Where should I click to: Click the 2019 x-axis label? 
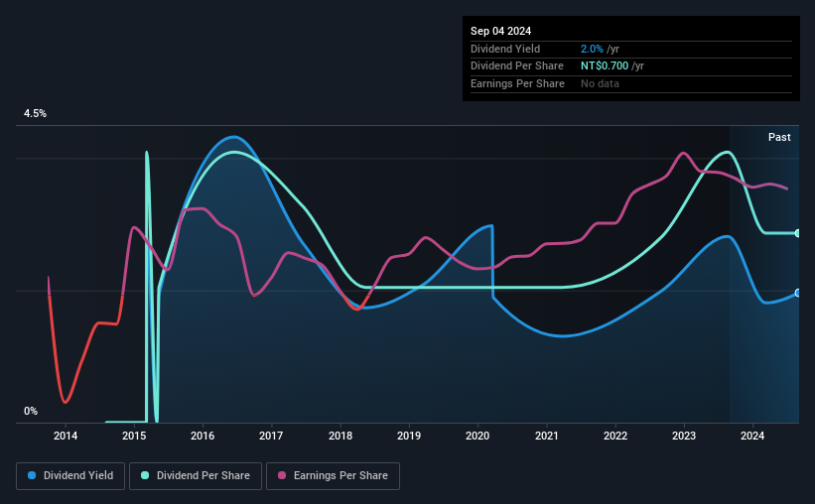[409, 436]
